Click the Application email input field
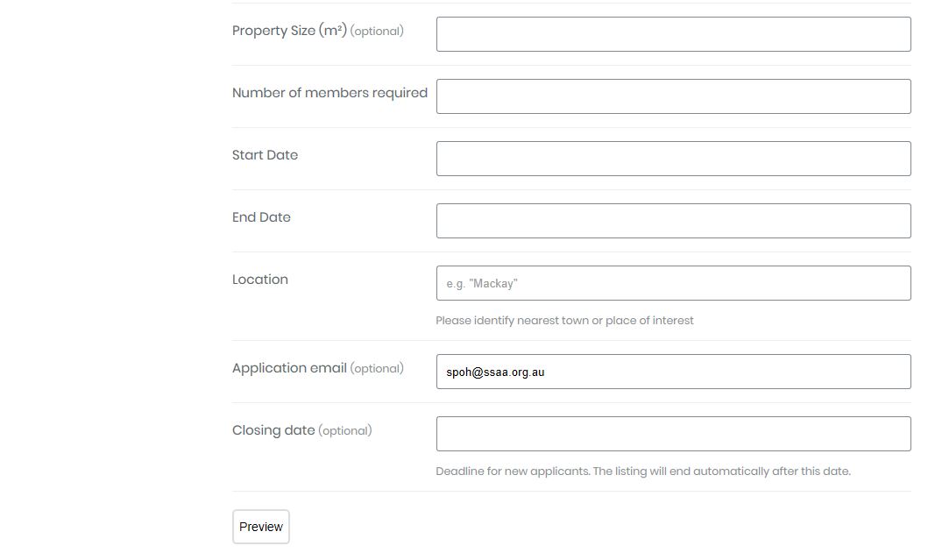 tap(673, 372)
